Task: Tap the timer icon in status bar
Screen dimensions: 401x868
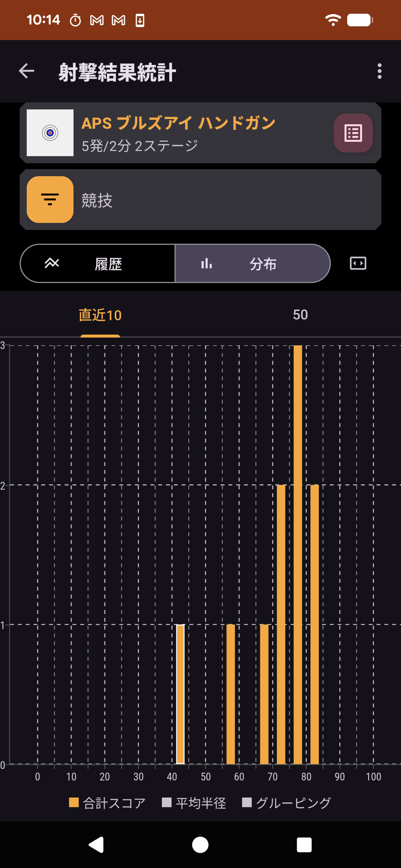Action: pyautogui.click(x=75, y=20)
